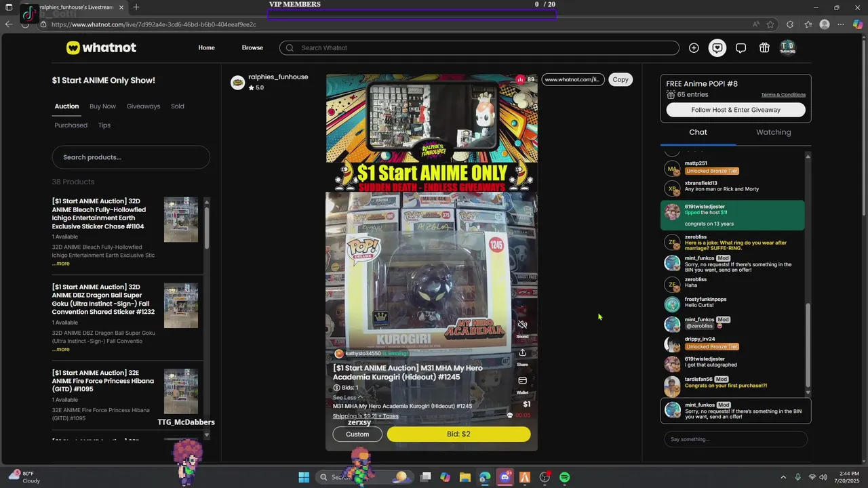Open the Shipping is $9.21 + Taxes link
Image resolution: width=868 pixels, height=488 pixels.
(366, 416)
